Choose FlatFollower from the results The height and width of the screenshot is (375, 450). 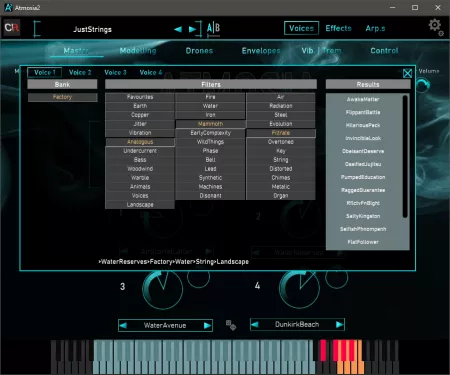point(363,242)
